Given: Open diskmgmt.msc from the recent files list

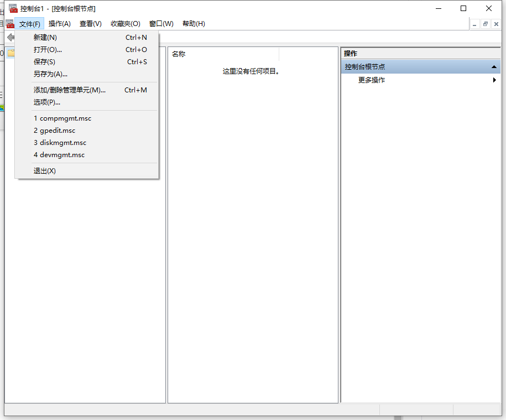Looking at the screenshot, I should point(60,142).
